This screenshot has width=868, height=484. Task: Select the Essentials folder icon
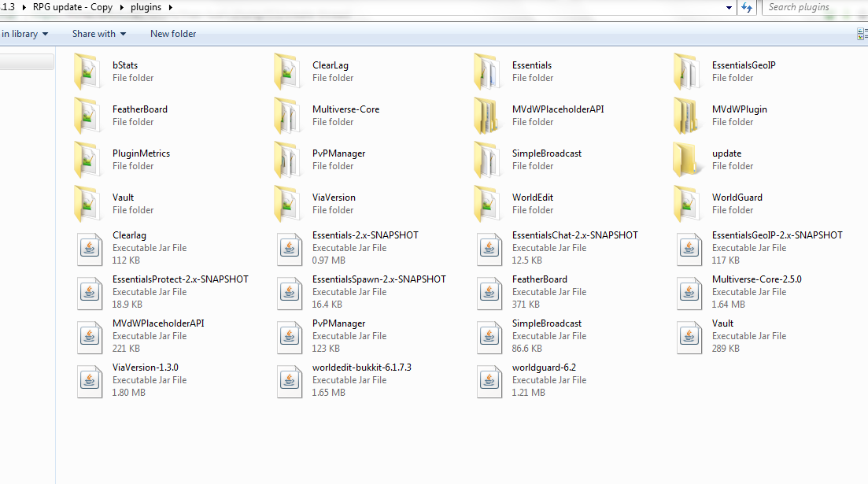click(487, 72)
